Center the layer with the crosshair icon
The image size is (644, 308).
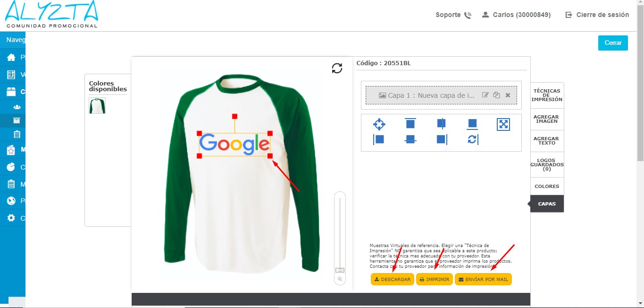tap(379, 124)
